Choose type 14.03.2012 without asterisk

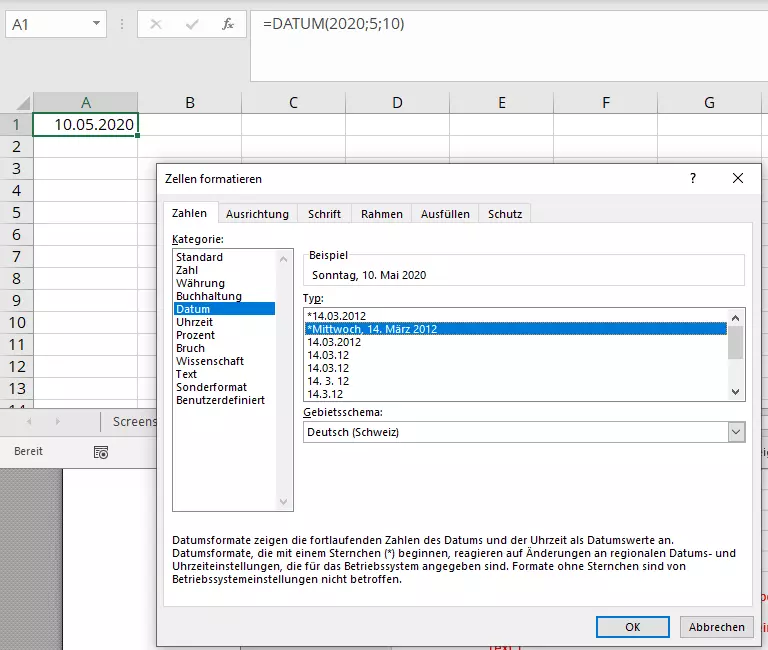[x=516, y=342]
